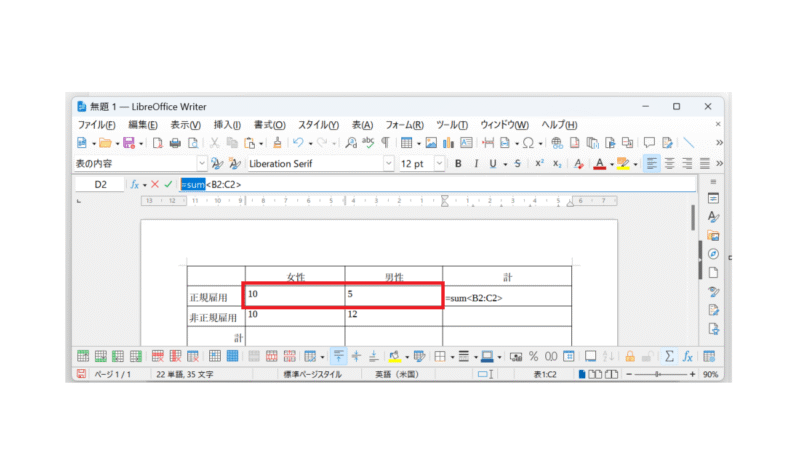Click the fx formula icon in table toolbar
800x450 pixels.
click(x=687, y=357)
